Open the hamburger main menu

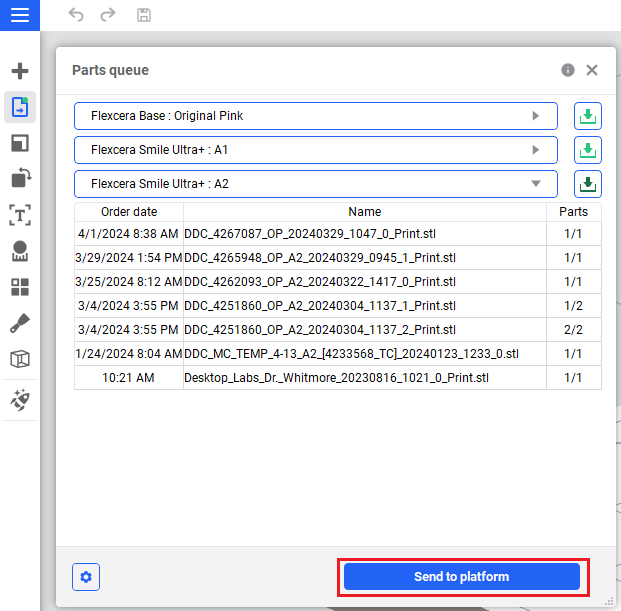coord(20,15)
